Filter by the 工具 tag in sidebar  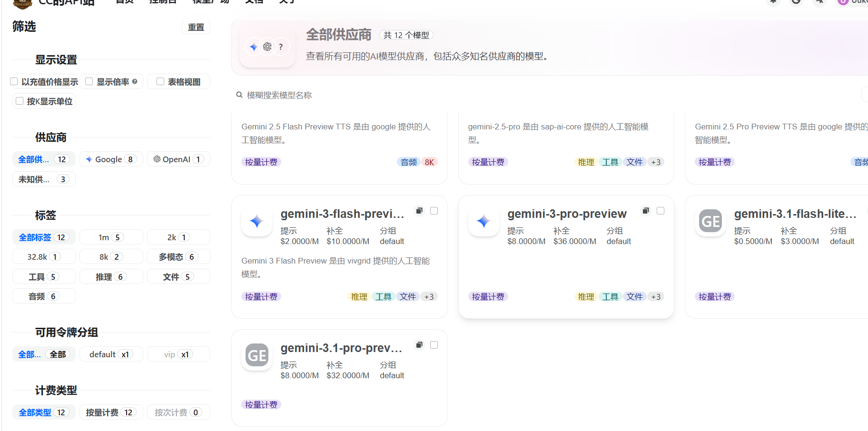[x=44, y=277]
